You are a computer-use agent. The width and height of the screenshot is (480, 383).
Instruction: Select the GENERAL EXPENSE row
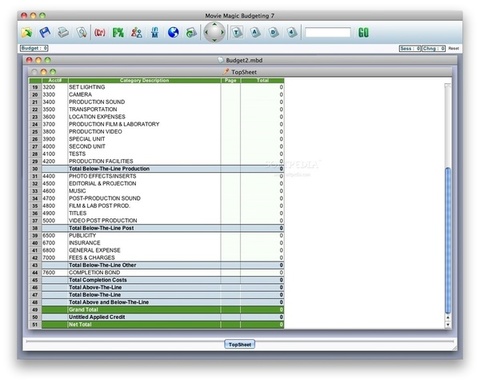click(x=156, y=250)
